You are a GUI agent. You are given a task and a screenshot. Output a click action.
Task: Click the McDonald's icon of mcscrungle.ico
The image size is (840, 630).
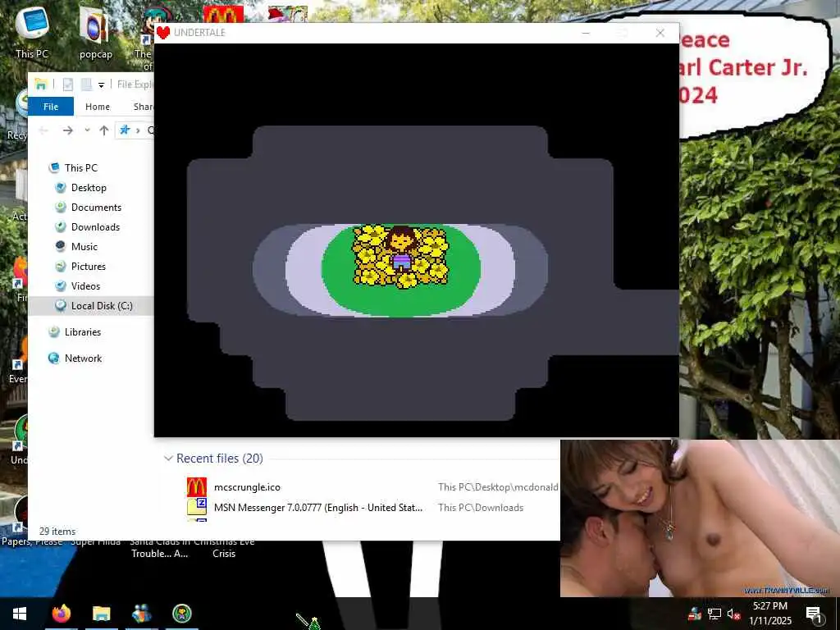click(197, 487)
